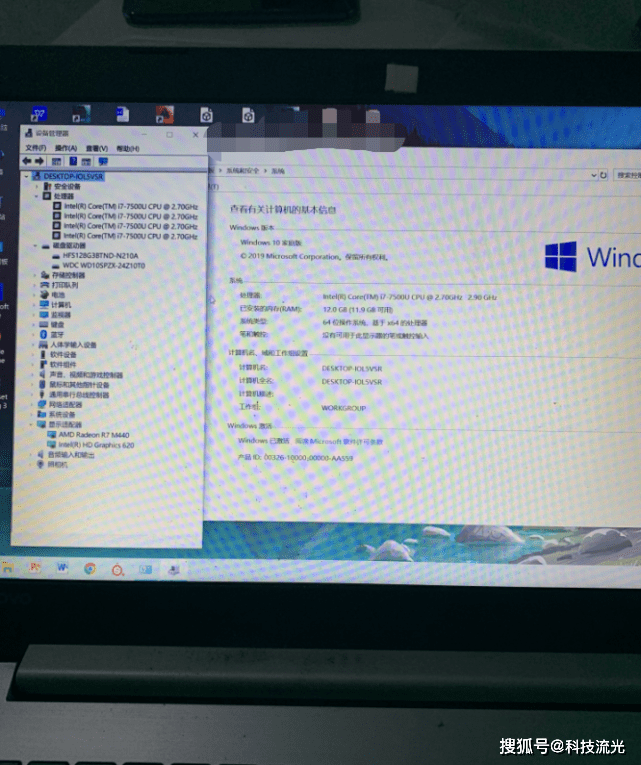641x765 pixels.
Task: Click the 鼠标和其他指针设备 mouse icon
Action: point(42,385)
